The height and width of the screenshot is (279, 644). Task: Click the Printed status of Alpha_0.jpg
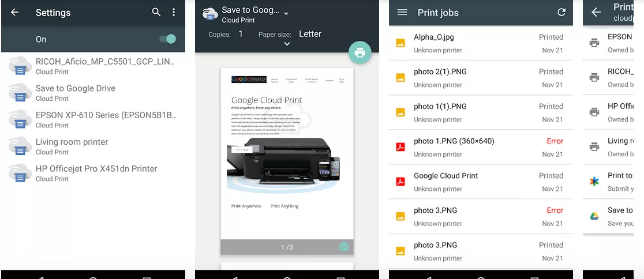[x=551, y=37]
